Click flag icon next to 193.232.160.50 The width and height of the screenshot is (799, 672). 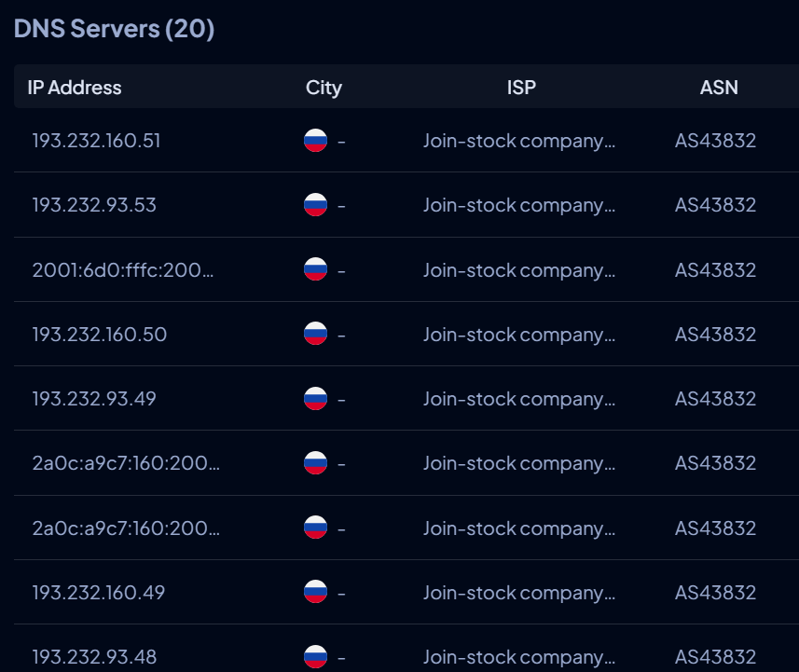point(315,334)
